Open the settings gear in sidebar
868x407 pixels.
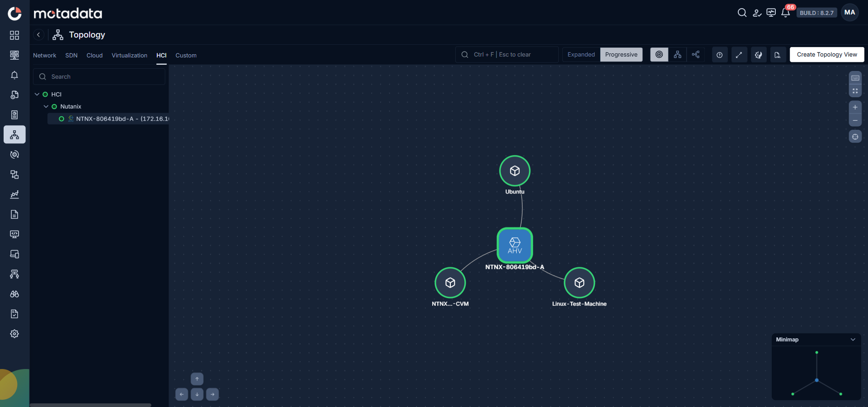pos(14,334)
